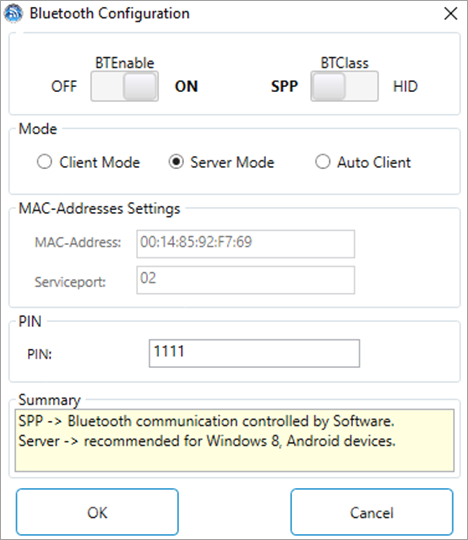Click the Summary text box
Screen dimensions: 468x540
point(235,440)
